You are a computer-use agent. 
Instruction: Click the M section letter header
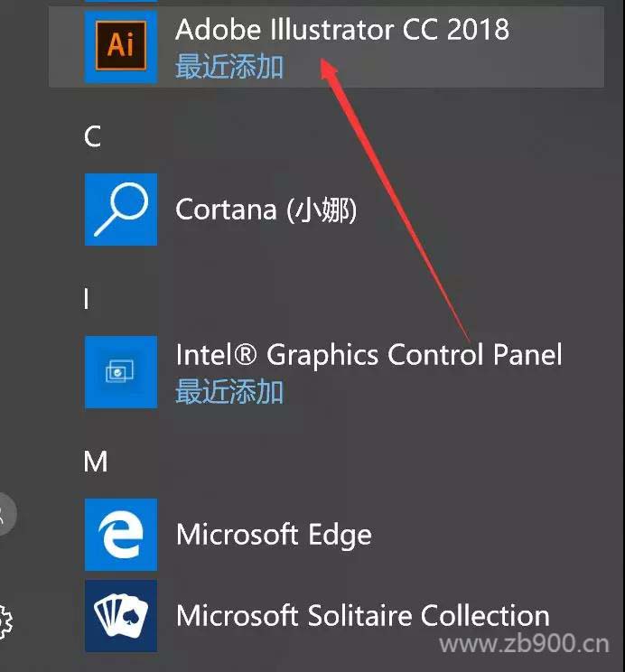(x=95, y=462)
